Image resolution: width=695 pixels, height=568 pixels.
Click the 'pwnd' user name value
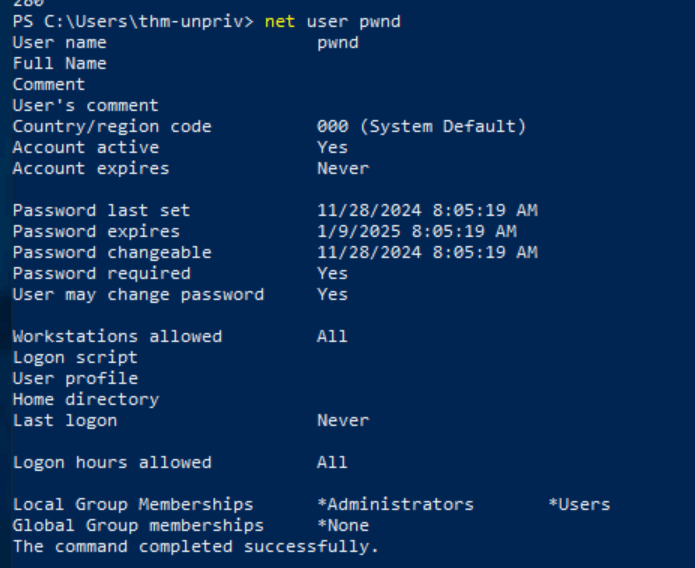(337, 43)
